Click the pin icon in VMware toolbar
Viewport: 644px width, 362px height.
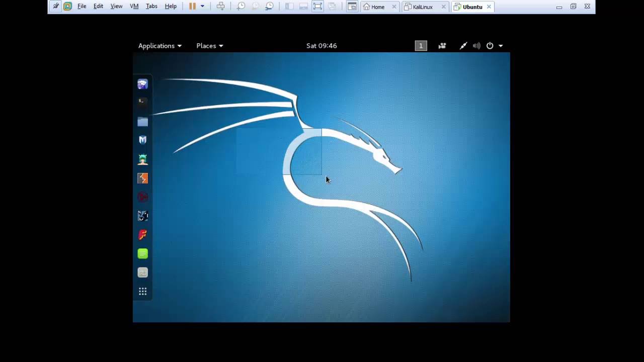[56, 7]
